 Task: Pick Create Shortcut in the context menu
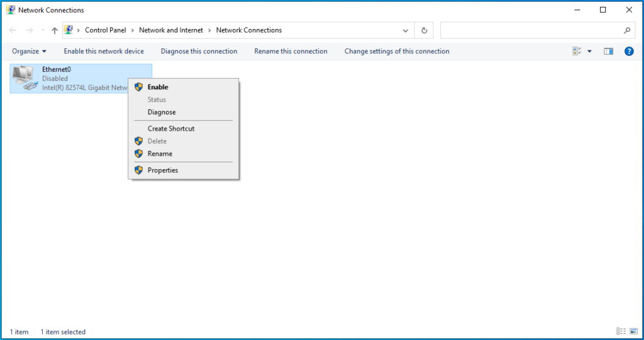point(183,129)
